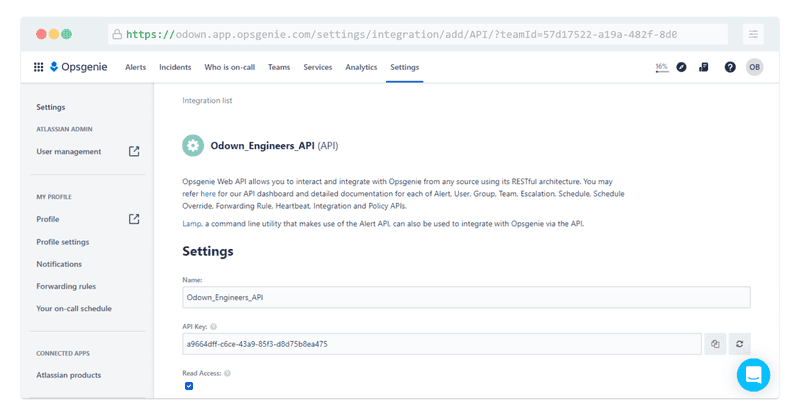Open the help question mark icon
This screenshot has width=800, height=415.
(730, 67)
